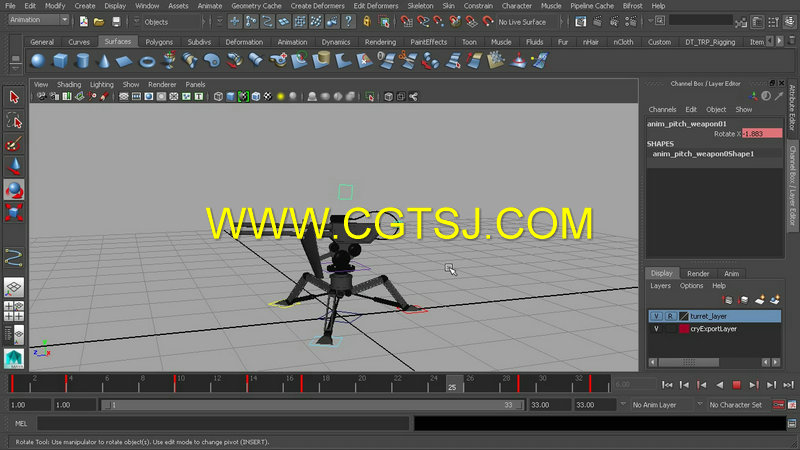Toggle reference R box of turret_layer
This screenshot has width=800, height=450.
point(670,316)
